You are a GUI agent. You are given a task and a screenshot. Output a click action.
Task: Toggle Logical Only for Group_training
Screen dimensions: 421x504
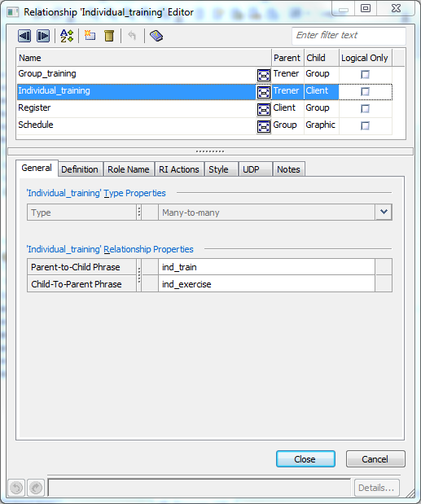(x=365, y=75)
